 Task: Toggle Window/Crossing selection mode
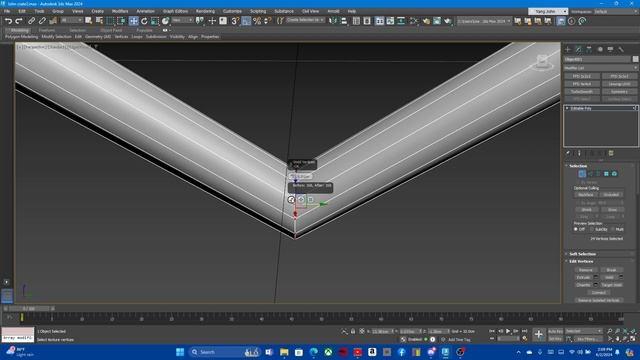[121, 21]
